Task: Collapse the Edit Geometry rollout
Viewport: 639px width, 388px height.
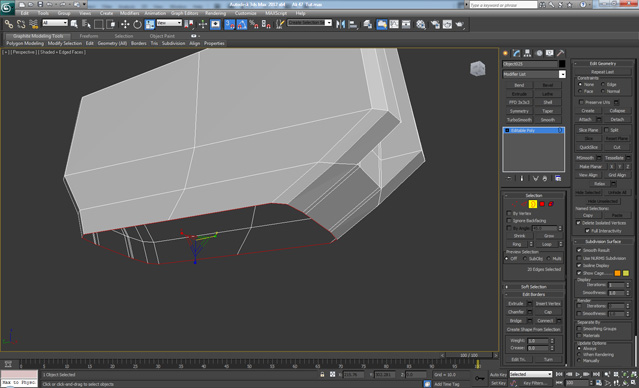Action: point(603,64)
